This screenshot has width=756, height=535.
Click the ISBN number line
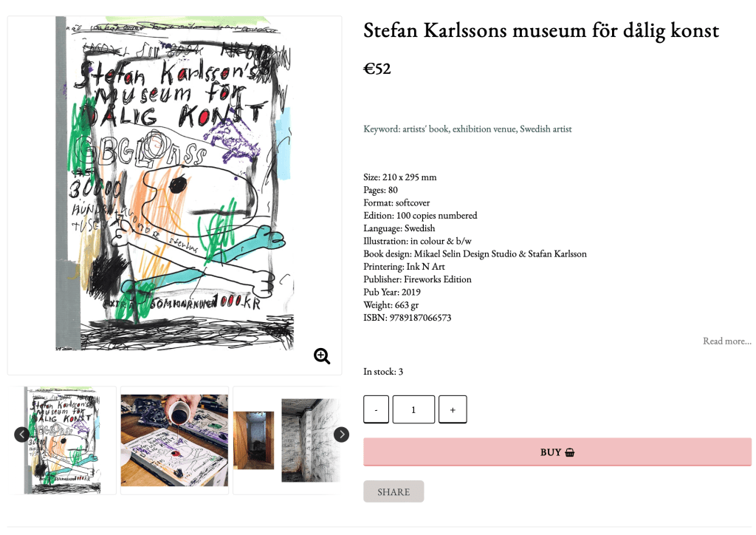point(407,318)
